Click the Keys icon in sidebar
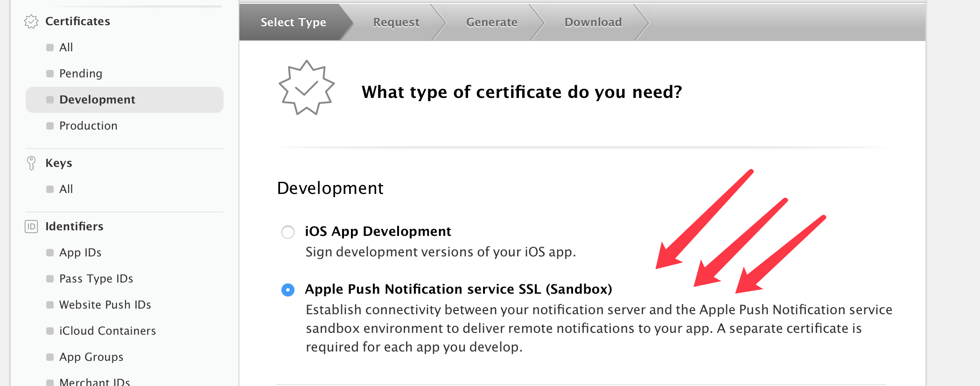Screen dimensions: 980x386 (31, 163)
